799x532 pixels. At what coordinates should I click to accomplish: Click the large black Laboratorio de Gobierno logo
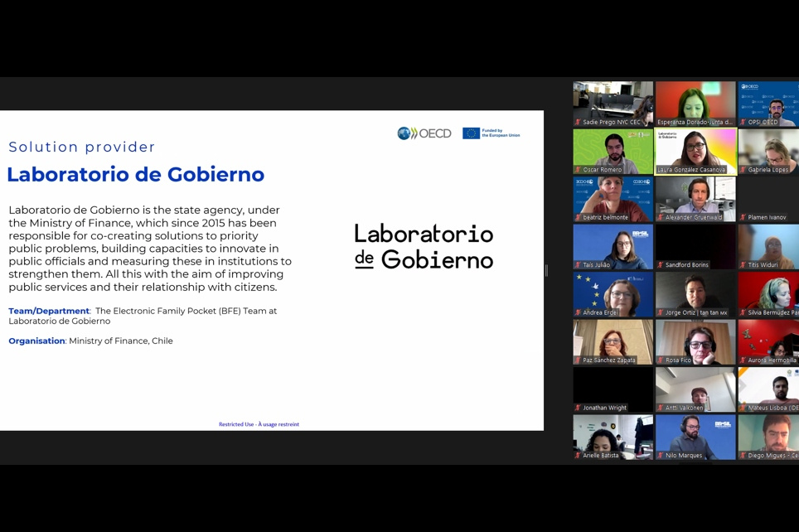424,247
